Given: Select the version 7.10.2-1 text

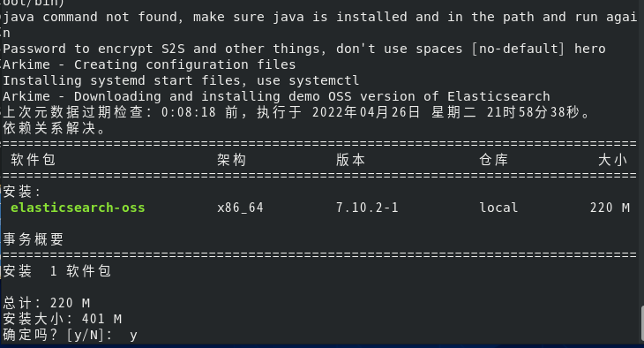Looking at the screenshot, I should pos(367,208).
